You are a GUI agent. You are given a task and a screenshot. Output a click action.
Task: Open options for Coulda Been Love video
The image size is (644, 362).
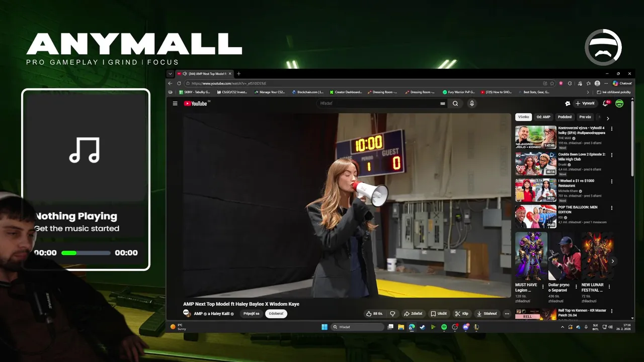click(x=612, y=155)
